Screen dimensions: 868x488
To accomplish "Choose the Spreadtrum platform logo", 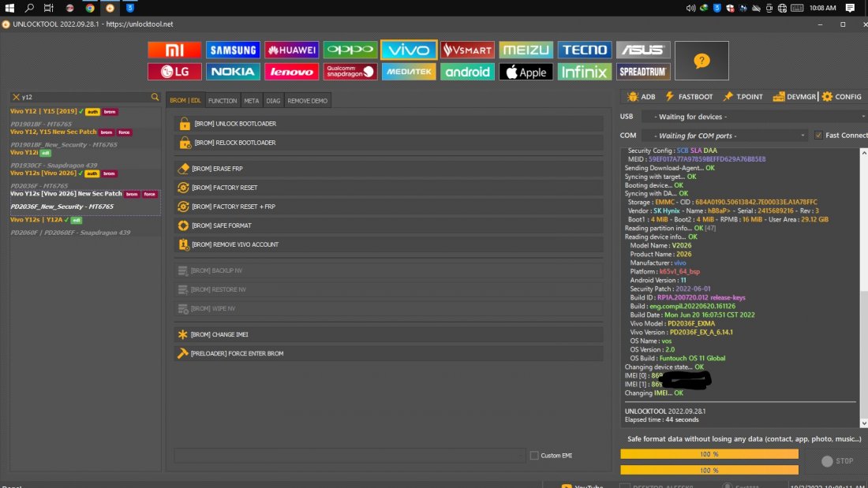I will tap(643, 72).
